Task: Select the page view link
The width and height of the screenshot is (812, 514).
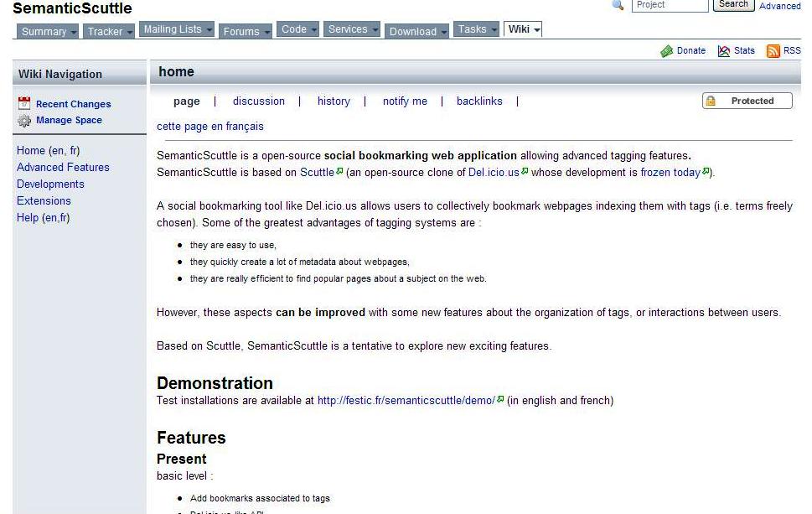Action: (186, 101)
